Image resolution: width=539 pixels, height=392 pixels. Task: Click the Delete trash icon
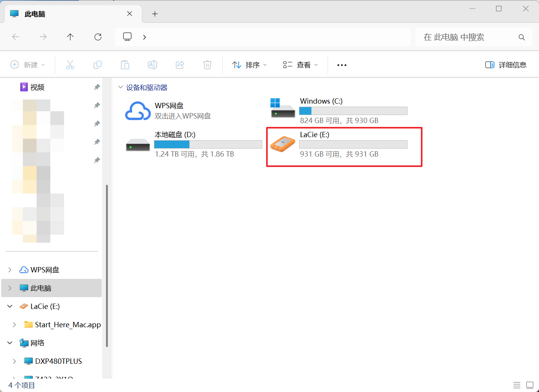coord(207,65)
